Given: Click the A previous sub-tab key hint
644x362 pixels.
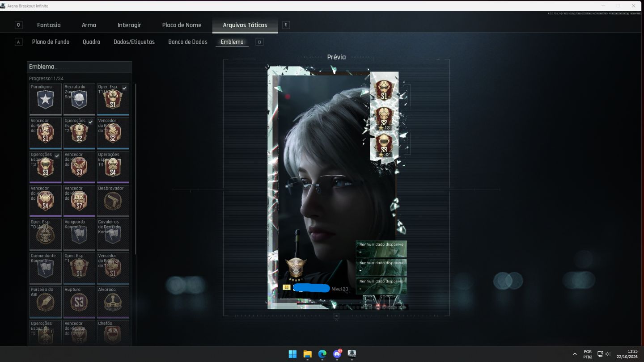Looking at the screenshot, I should (x=18, y=42).
